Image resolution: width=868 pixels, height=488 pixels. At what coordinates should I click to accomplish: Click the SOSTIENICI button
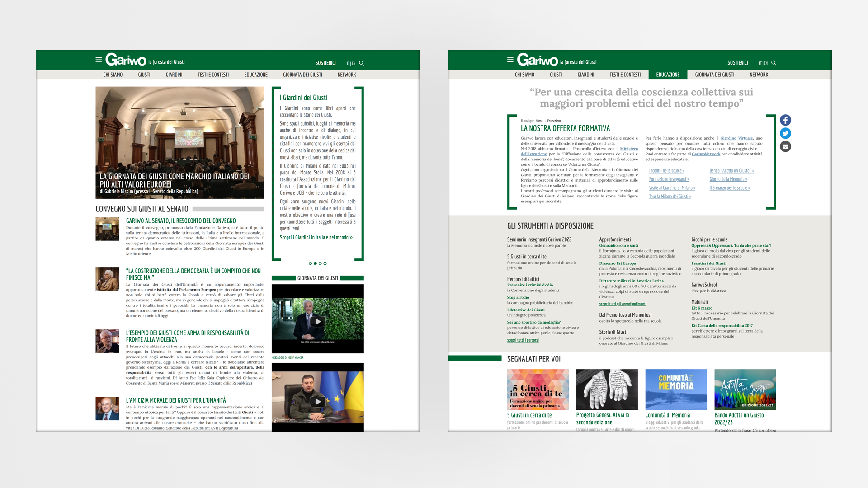(x=325, y=63)
